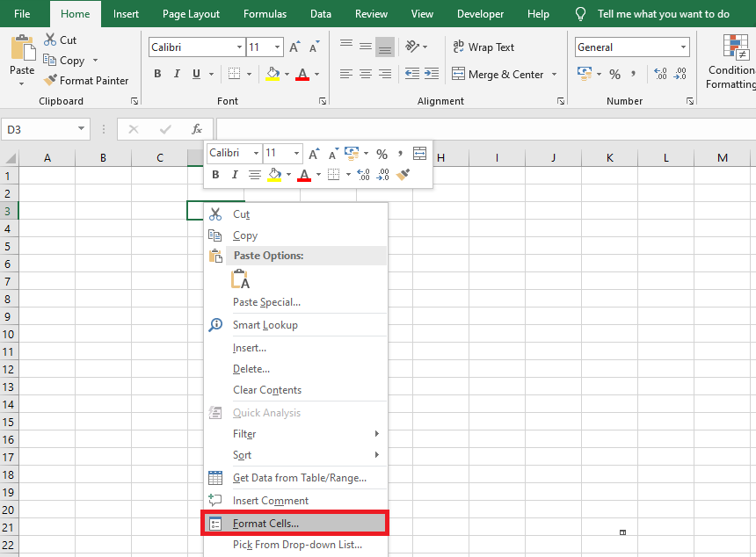The width and height of the screenshot is (756, 557).
Task: Click the Increase Decimal icon in ribbon
Action: (x=660, y=75)
